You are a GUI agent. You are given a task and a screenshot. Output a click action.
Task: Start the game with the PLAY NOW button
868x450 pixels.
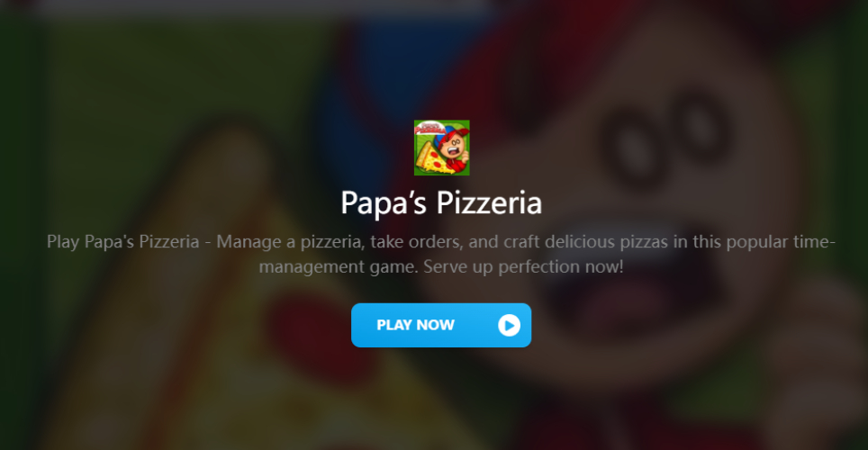[x=441, y=326]
